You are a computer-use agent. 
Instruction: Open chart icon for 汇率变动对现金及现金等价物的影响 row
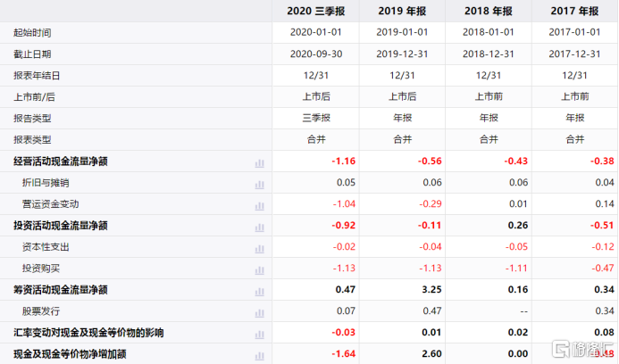(x=259, y=335)
